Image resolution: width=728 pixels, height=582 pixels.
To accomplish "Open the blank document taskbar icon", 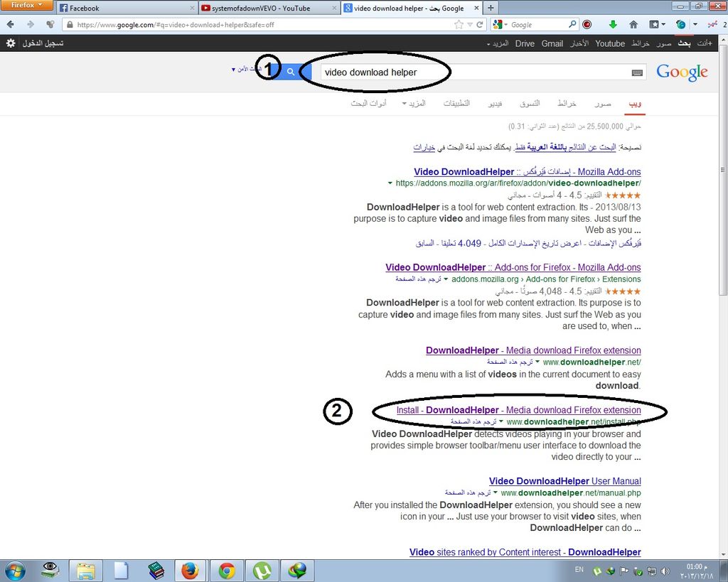I will coord(121,571).
